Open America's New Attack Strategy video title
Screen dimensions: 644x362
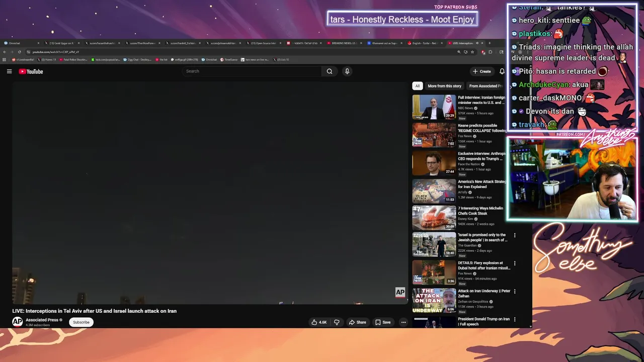tap(482, 184)
